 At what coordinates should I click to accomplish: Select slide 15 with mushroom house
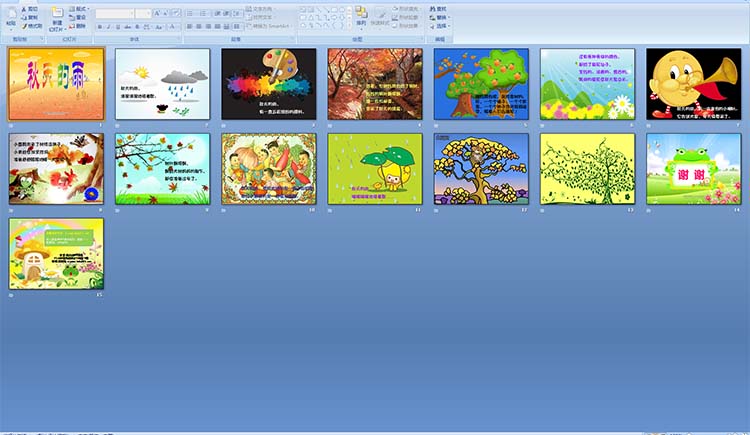pos(56,254)
